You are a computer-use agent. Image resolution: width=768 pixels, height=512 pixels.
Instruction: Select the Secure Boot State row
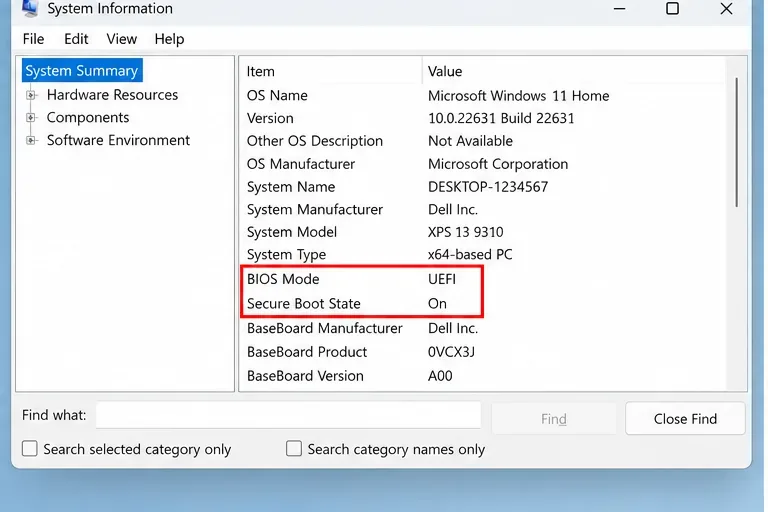pos(482,303)
